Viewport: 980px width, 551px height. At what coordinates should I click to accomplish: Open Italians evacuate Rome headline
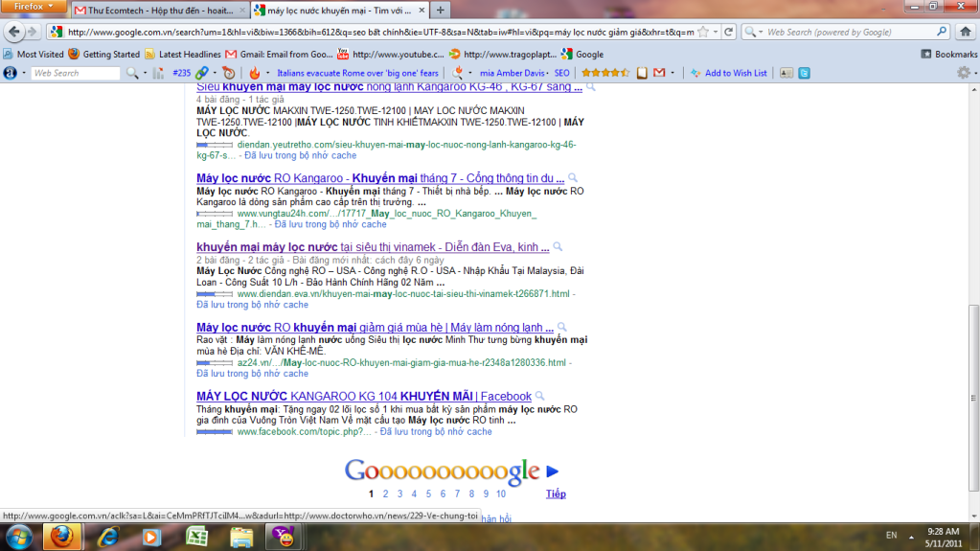[x=357, y=73]
